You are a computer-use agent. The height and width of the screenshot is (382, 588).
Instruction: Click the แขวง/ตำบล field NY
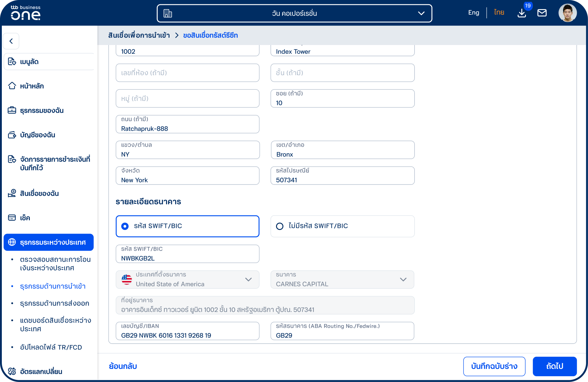(x=187, y=150)
